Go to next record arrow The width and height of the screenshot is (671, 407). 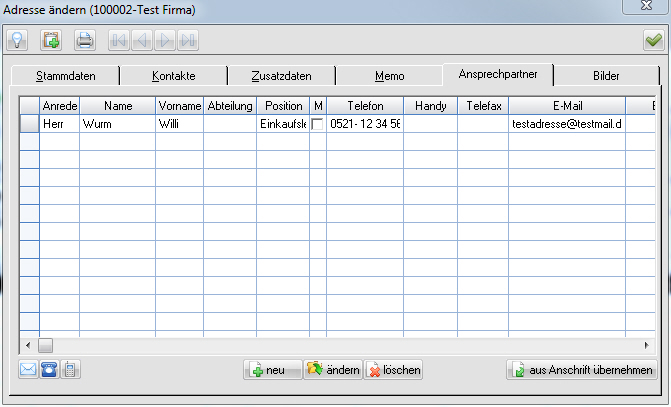click(165, 40)
